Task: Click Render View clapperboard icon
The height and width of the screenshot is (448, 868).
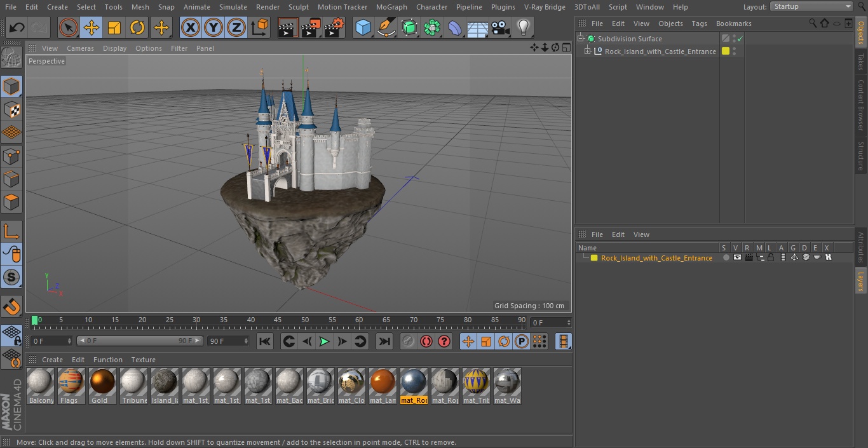Action: tap(288, 27)
